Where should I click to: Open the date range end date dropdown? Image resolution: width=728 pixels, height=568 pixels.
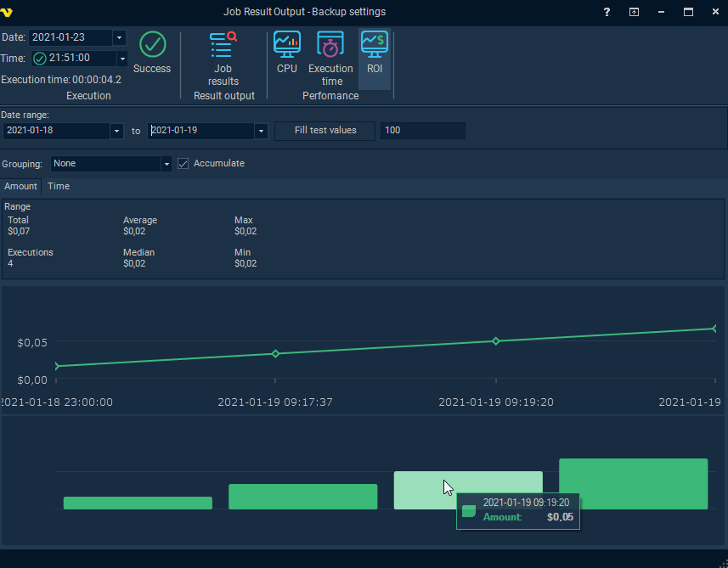(x=261, y=131)
